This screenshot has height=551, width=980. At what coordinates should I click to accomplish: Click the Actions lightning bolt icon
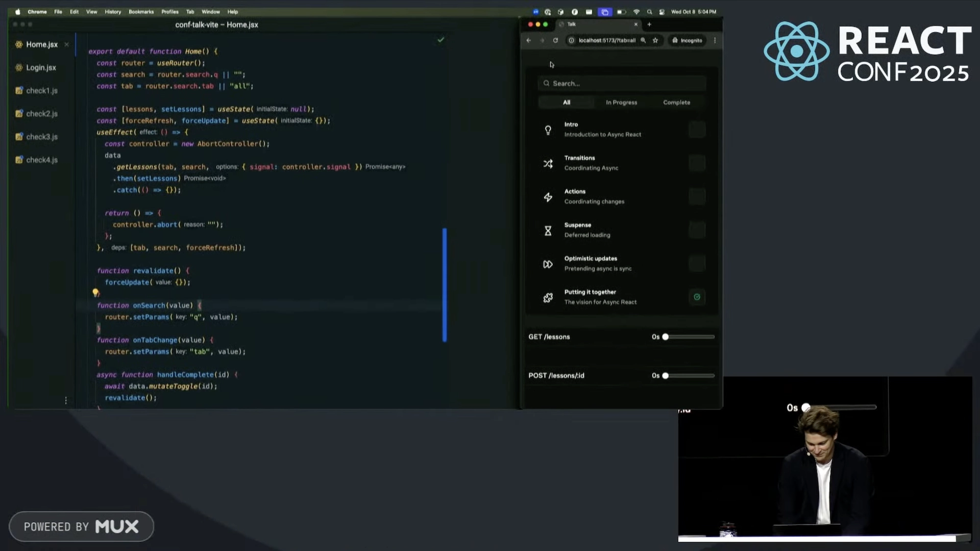548,197
